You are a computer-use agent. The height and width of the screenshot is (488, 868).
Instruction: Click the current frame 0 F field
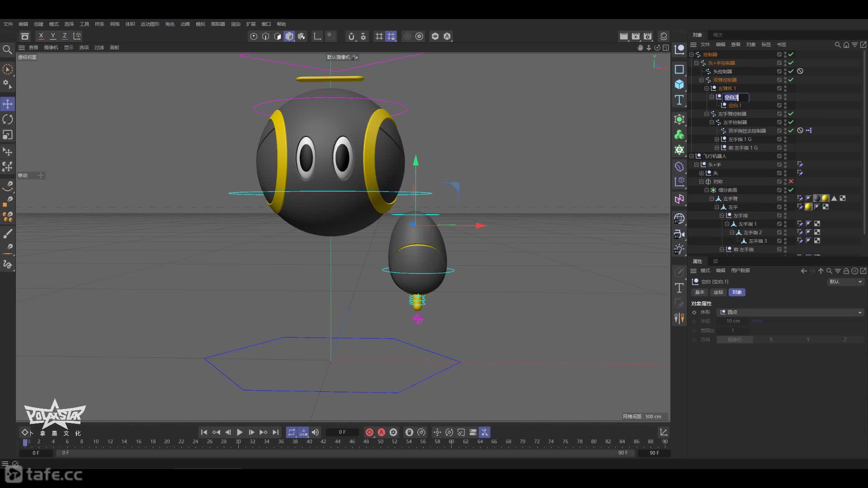coord(342,432)
